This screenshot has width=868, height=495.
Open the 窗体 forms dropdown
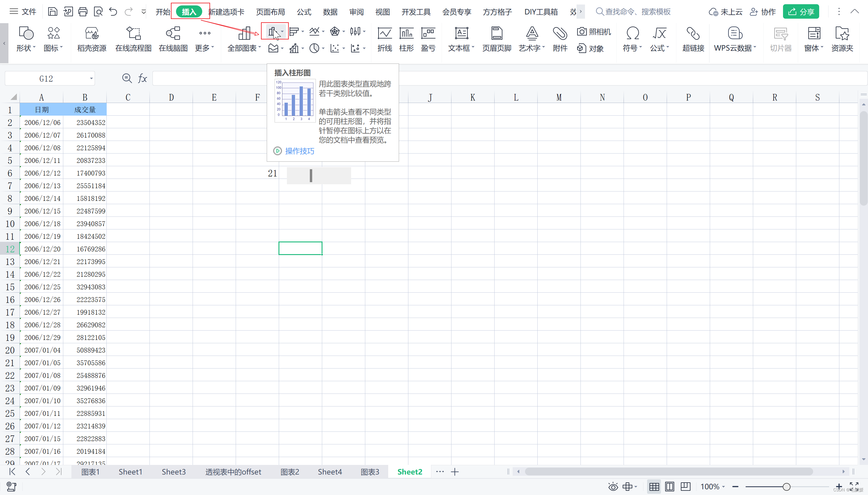(x=814, y=39)
